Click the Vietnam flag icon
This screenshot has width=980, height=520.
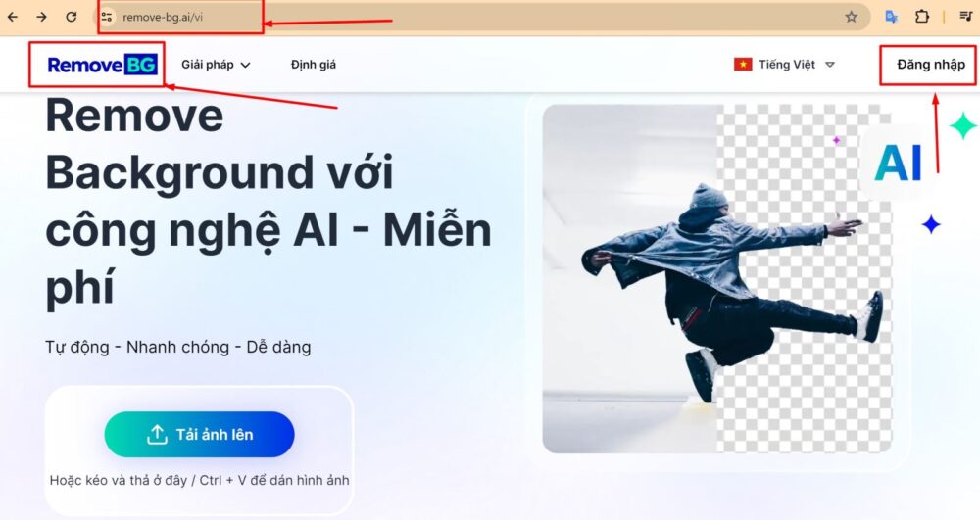(743, 64)
